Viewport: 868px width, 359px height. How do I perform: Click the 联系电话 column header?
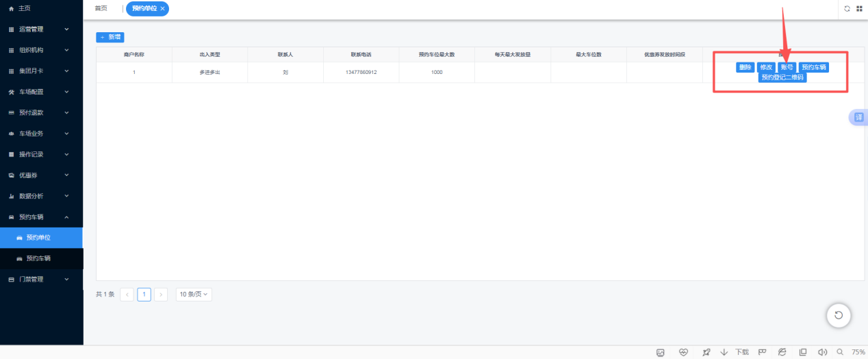tap(361, 54)
